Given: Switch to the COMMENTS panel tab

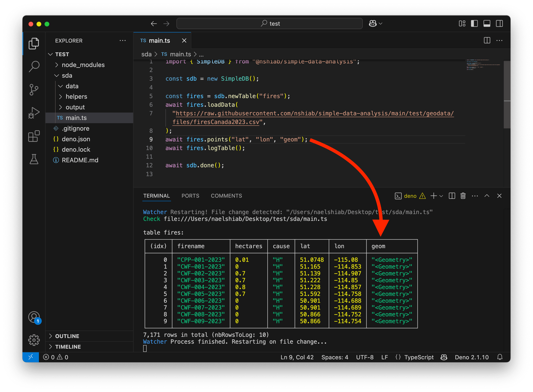Looking at the screenshot, I should 226,196.
